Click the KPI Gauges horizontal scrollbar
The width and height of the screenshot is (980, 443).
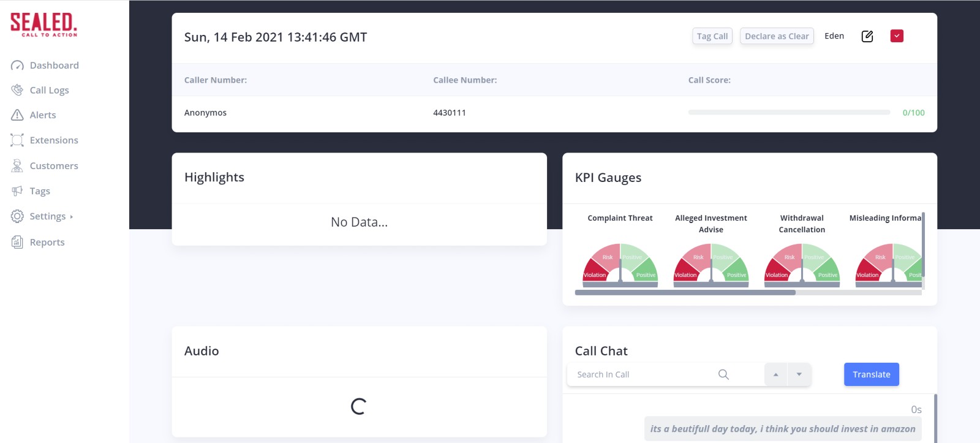tap(685, 293)
